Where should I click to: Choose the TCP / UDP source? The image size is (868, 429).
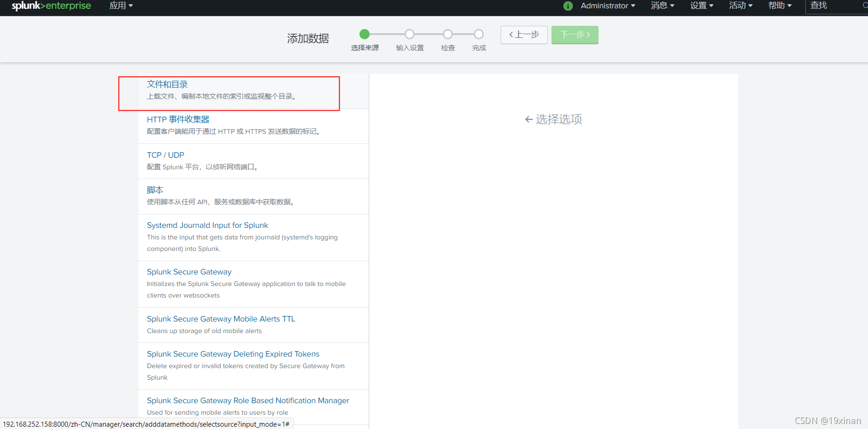coord(166,155)
